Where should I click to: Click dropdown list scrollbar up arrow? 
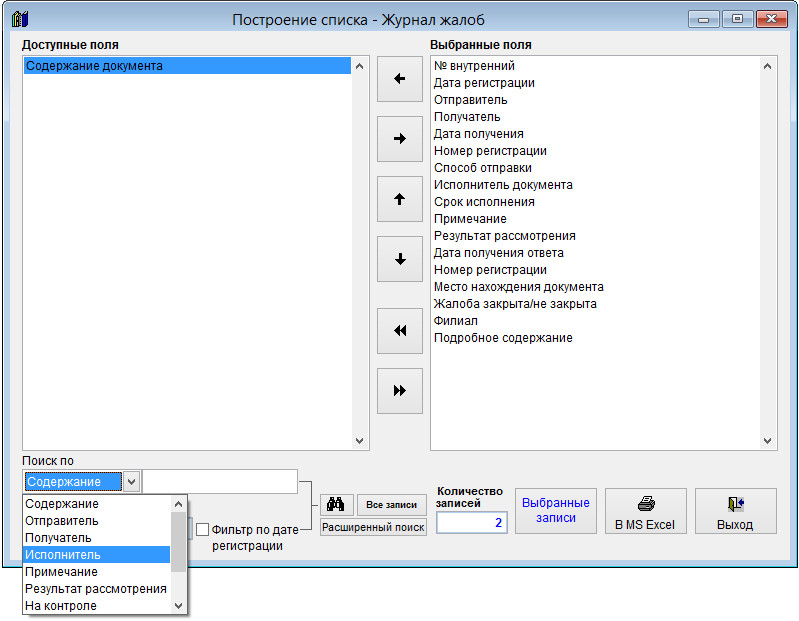pos(178,504)
